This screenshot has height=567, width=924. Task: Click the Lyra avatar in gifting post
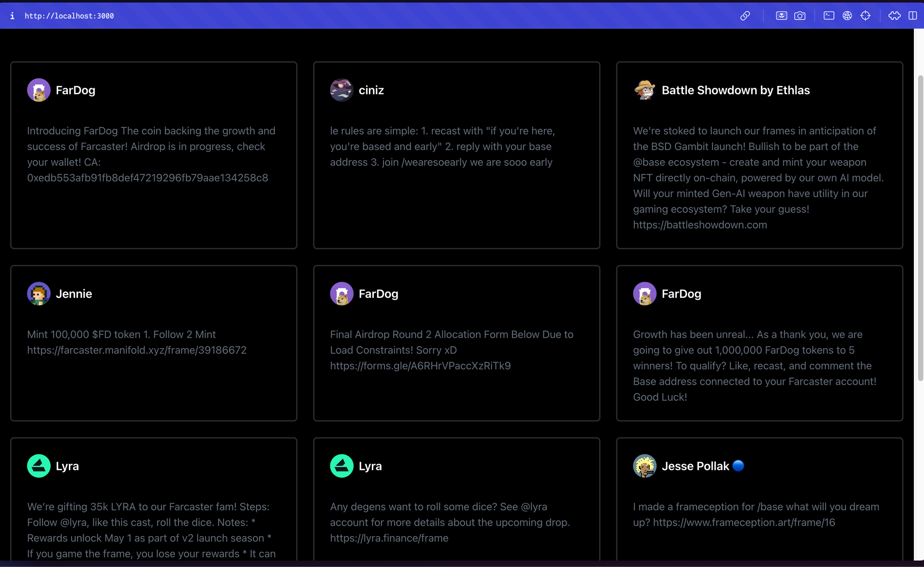point(39,466)
